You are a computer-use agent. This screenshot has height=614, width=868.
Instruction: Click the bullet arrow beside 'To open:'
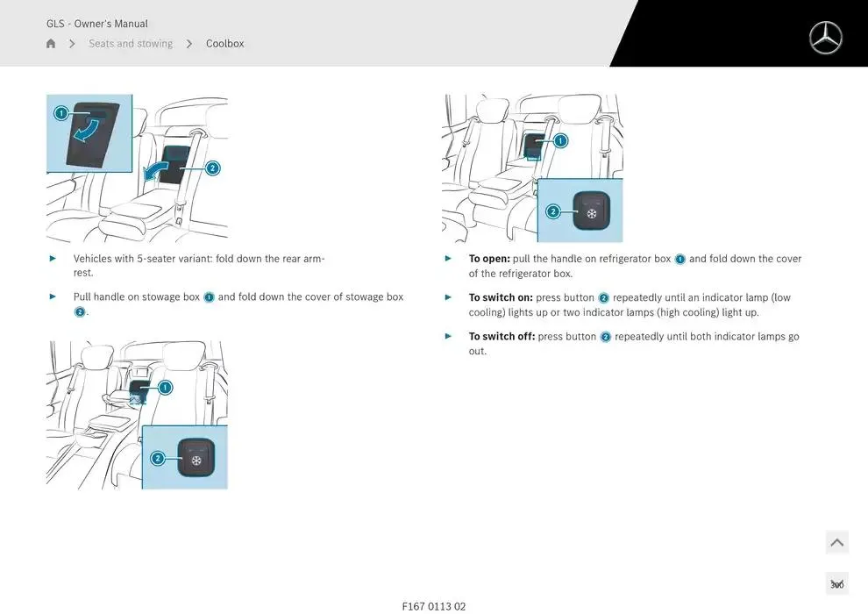(448, 259)
